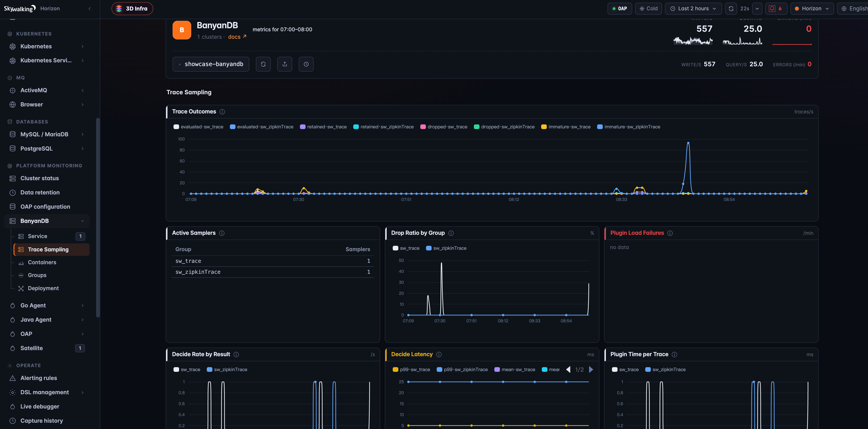
Task: Open the refresh interval dropdown arrow
Action: click(x=757, y=8)
